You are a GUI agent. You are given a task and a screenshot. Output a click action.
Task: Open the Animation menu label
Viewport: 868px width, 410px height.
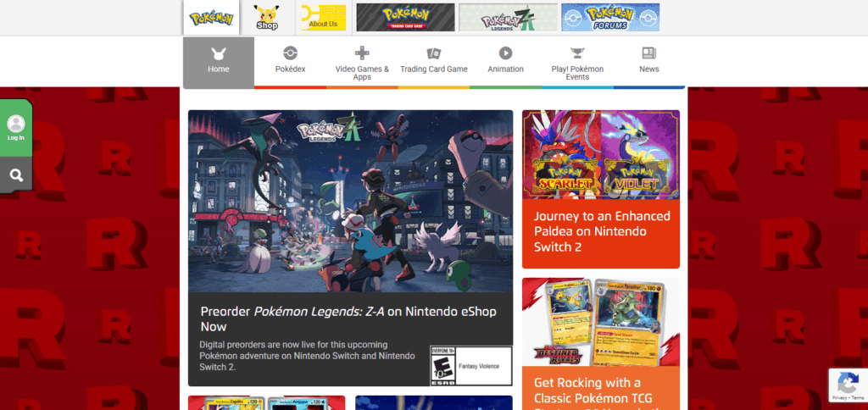pyautogui.click(x=505, y=69)
